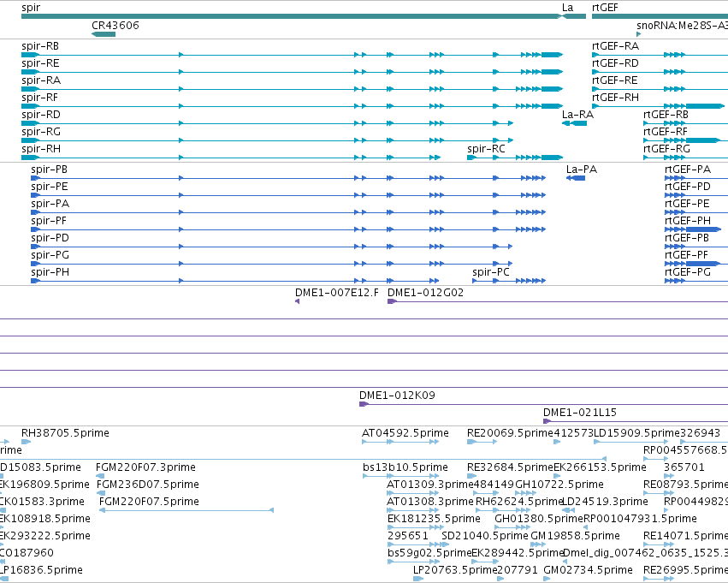Select EST GH01380.5prime
This screenshot has height=583, width=728.
point(512,527)
